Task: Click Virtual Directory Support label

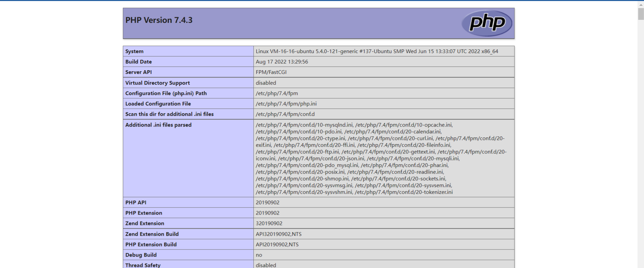Action: [x=157, y=83]
